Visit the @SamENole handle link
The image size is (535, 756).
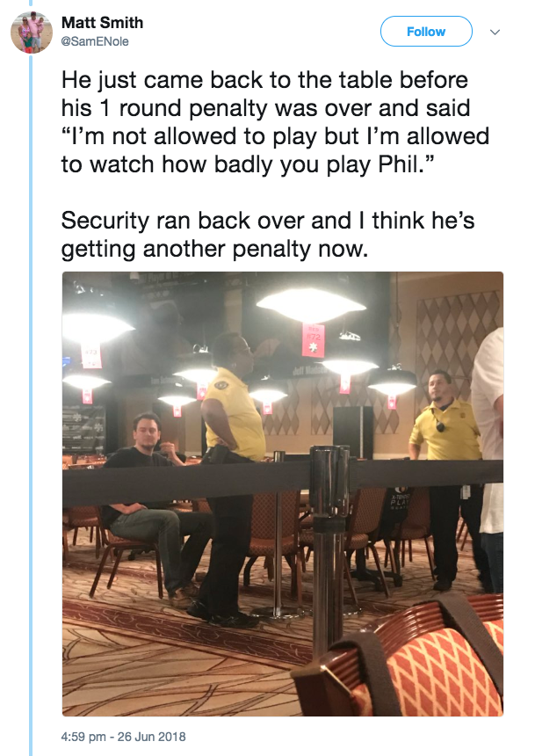95,41
